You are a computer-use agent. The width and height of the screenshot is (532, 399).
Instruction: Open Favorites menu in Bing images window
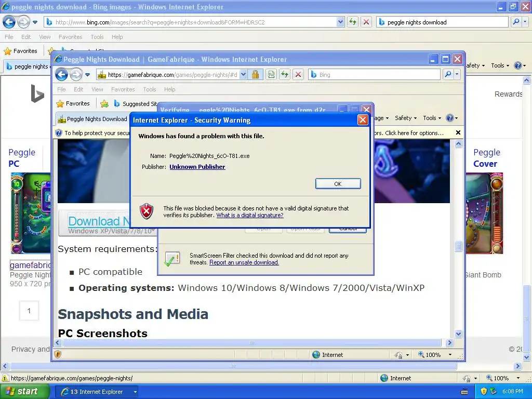pos(70,37)
